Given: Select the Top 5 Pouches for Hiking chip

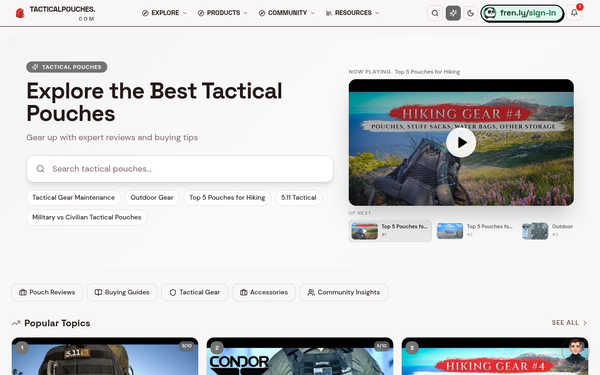Looking at the screenshot, I should pos(227,198).
